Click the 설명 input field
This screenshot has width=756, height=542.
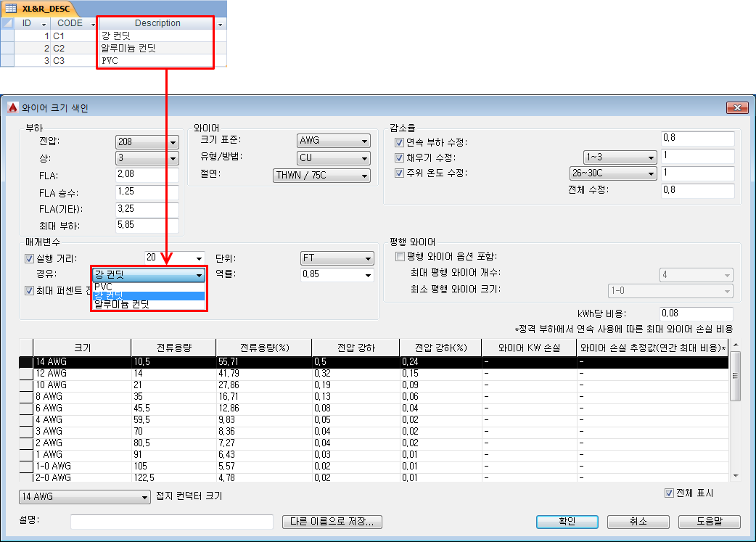coord(172,522)
